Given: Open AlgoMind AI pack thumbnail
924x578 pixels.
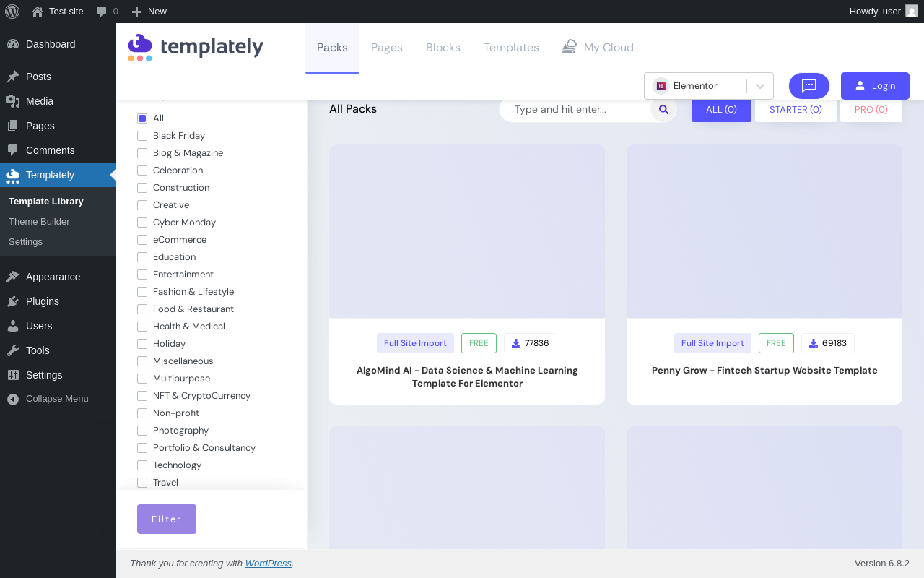Looking at the screenshot, I should pyautogui.click(x=467, y=231).
